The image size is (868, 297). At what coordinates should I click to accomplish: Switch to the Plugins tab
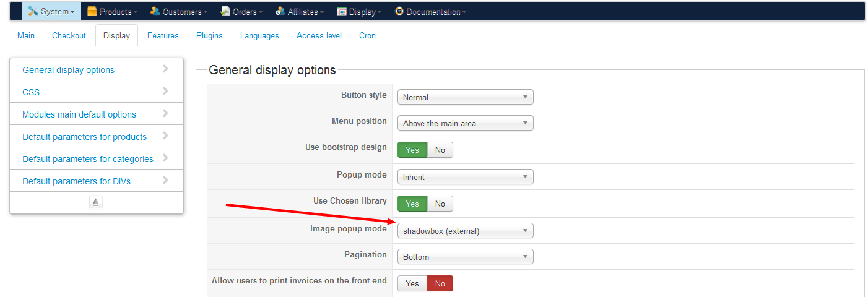(x=209, y=35)
